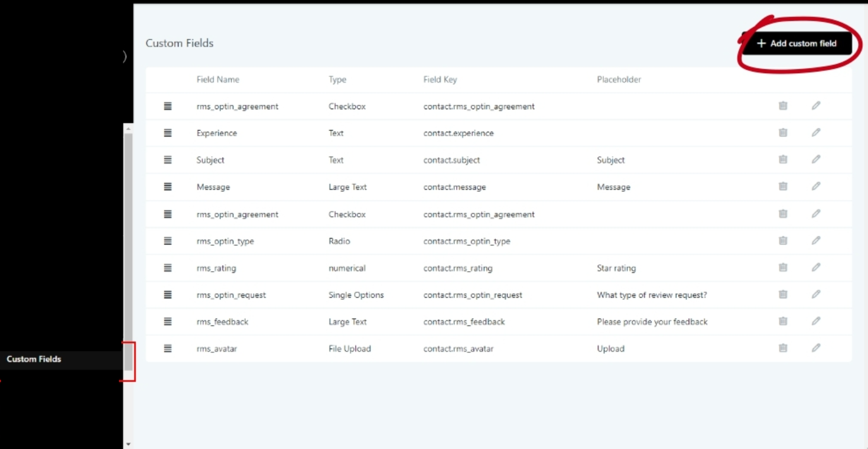Screen dimensions: 868x449
Task: Click the reorder handle on the rms_feedback row
Action: [168, 321]
